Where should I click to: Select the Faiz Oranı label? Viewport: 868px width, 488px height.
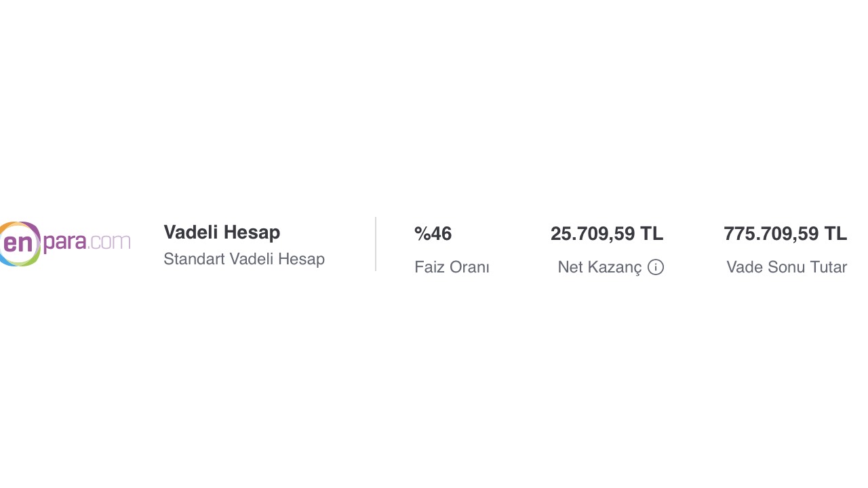pyautogui.click(x=452, y=267)
